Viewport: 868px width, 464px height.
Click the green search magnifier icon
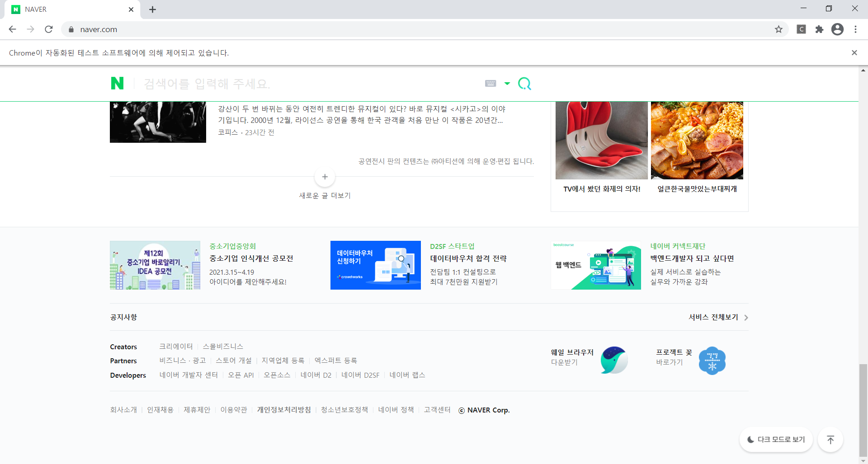pyautogui.click(x=524, y=84)
